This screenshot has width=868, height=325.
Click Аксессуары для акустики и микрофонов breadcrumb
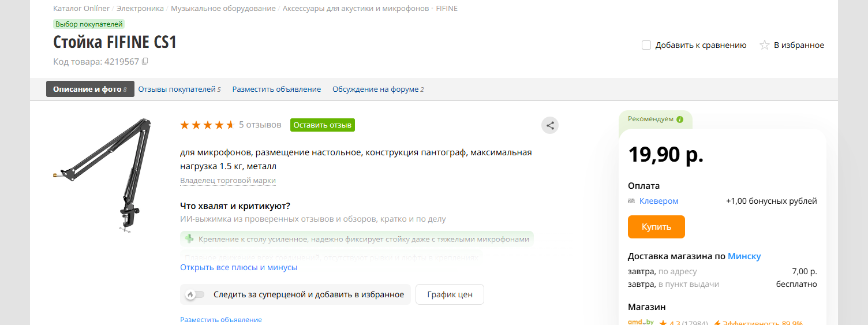pyautogui.click(x=356, y=9)
